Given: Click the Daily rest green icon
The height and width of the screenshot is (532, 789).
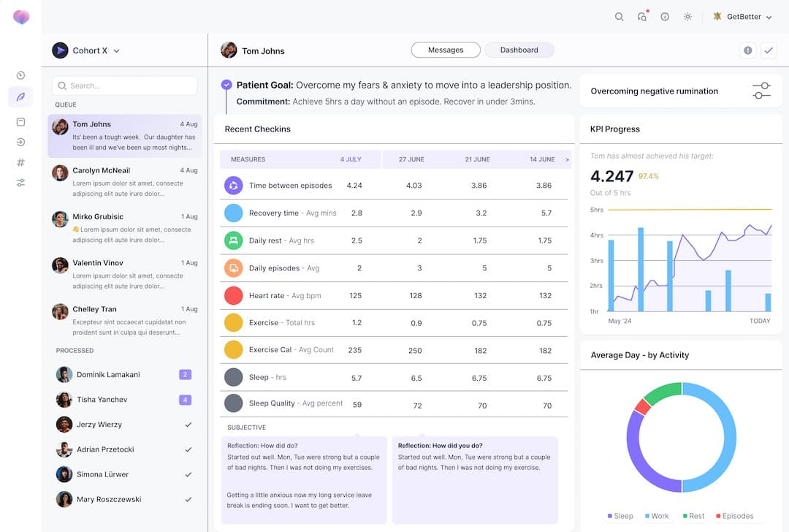Looking at the screenshot, I should pyautogui.click(x=233, y=240).
